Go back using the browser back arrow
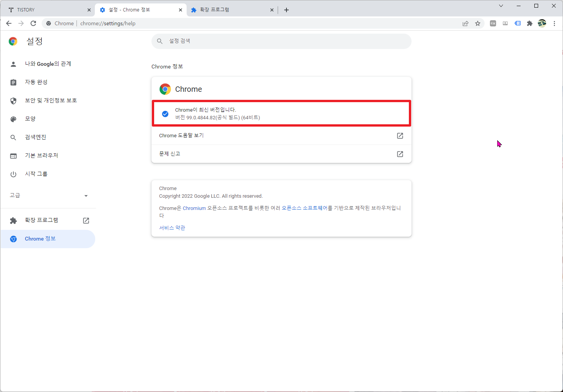 [x=9, y=23]
